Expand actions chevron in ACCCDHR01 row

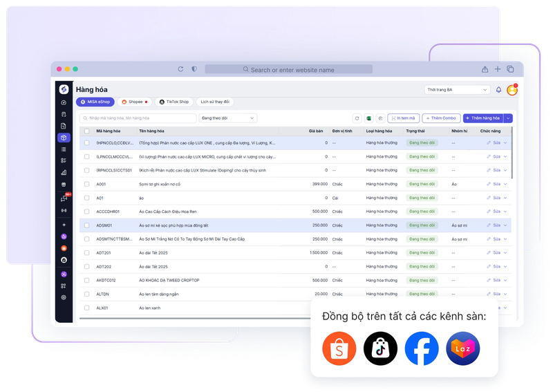pos(505,212)
